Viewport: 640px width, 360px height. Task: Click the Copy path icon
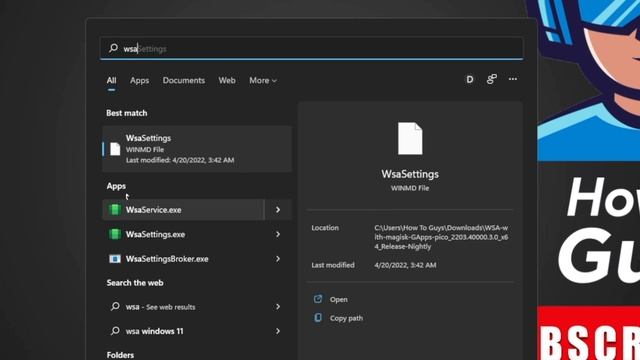coord(318,318)
